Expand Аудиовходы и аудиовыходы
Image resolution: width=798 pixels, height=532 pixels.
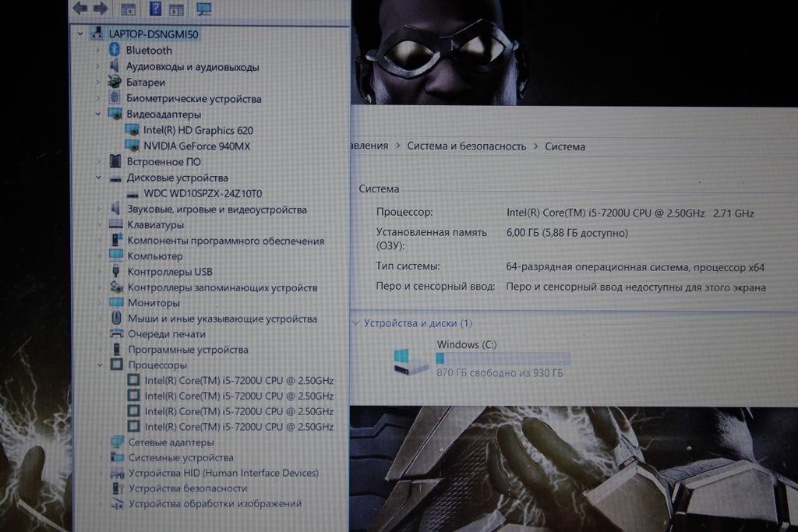[97, 67]
